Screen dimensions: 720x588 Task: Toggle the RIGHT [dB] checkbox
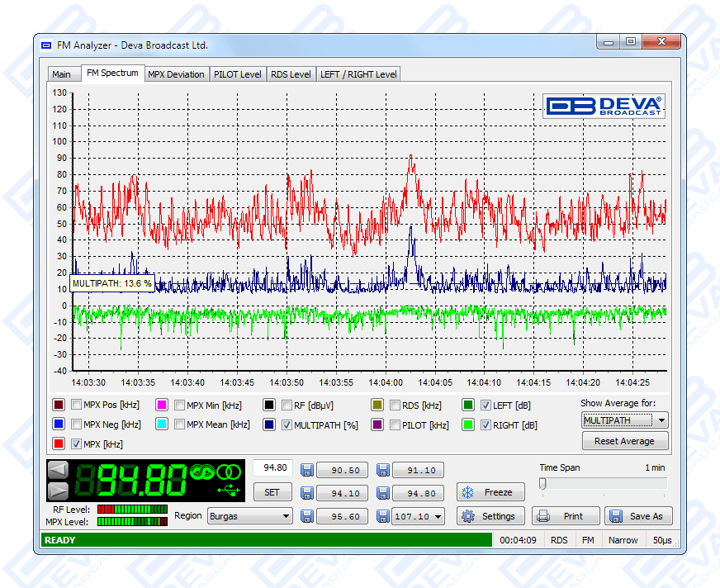486,424
